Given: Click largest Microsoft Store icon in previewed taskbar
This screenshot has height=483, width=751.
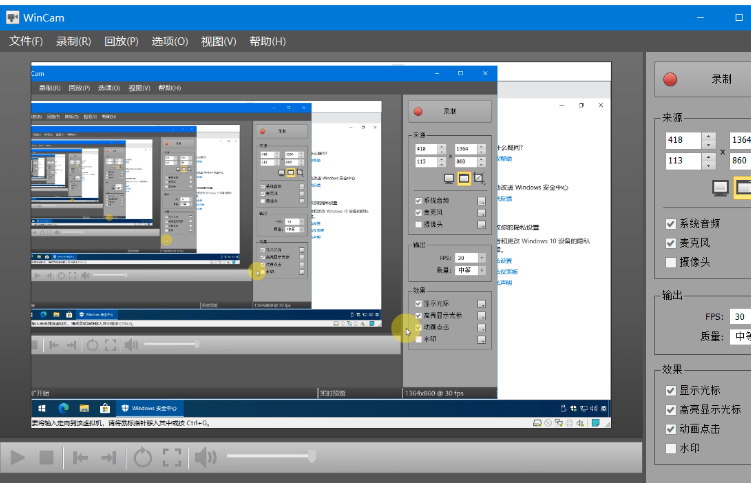Looking at the screenshot, I should [x=105, y=408].
